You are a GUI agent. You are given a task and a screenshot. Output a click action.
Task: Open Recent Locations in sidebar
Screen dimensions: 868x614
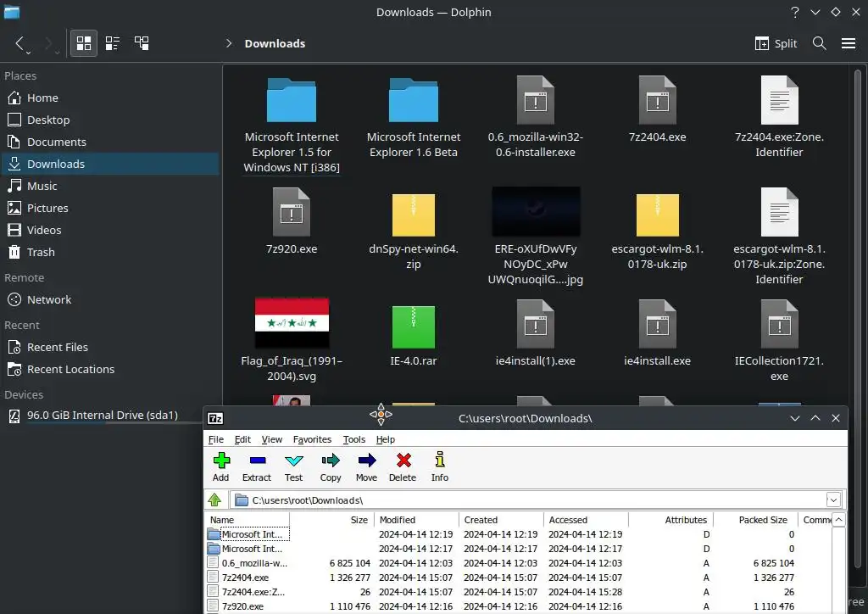[110, 369]
